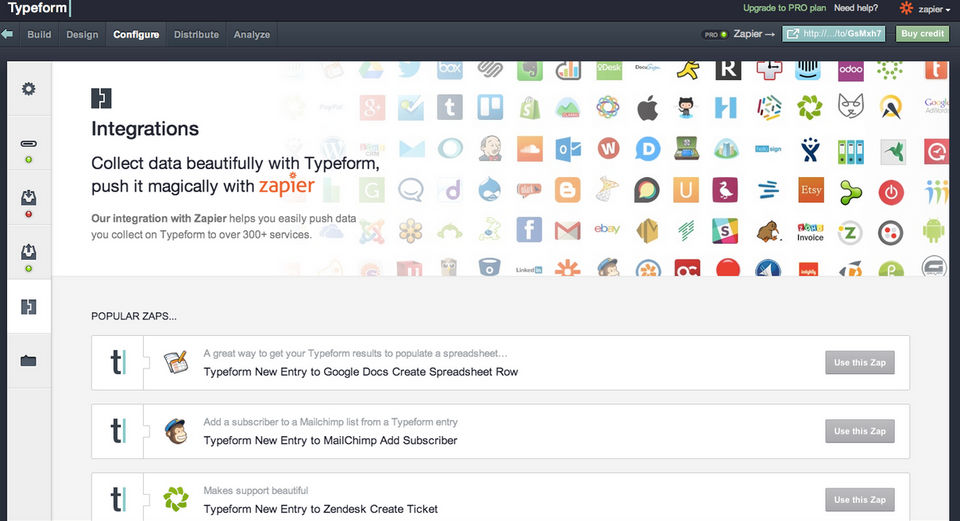The width and height of the screenshot is (960, 521).
Task: Select the Etsy icon
Action: [811, 190]
